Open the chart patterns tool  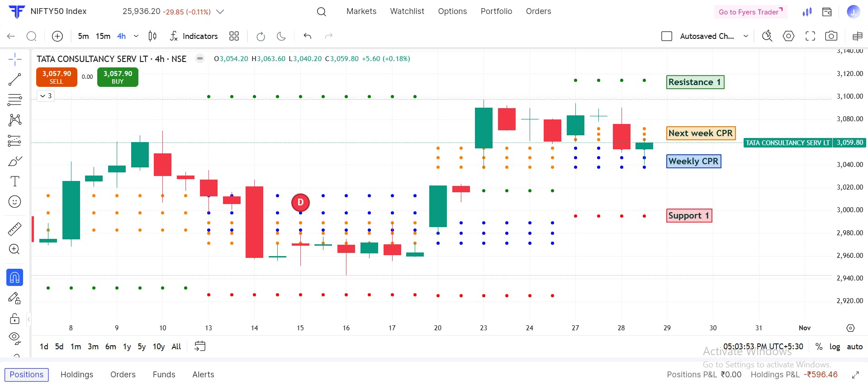point(15,120)
